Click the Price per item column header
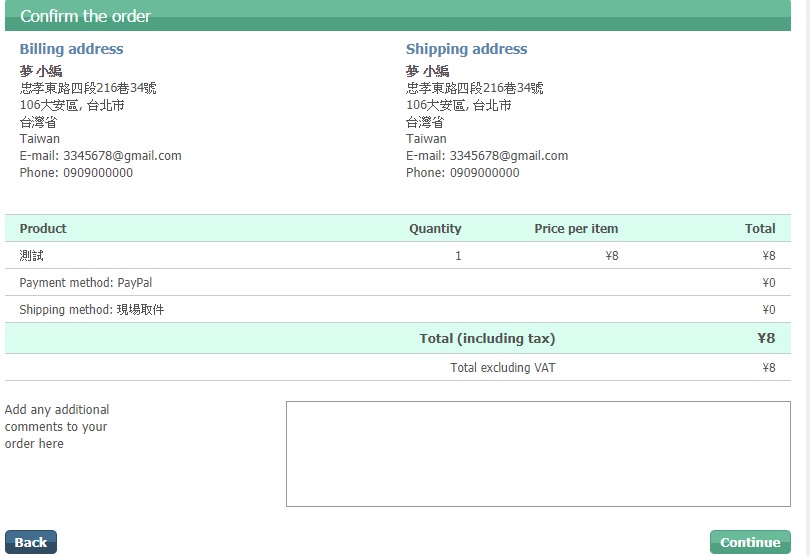The height and width of the screenshot is (556, 810). pos(576,229)
